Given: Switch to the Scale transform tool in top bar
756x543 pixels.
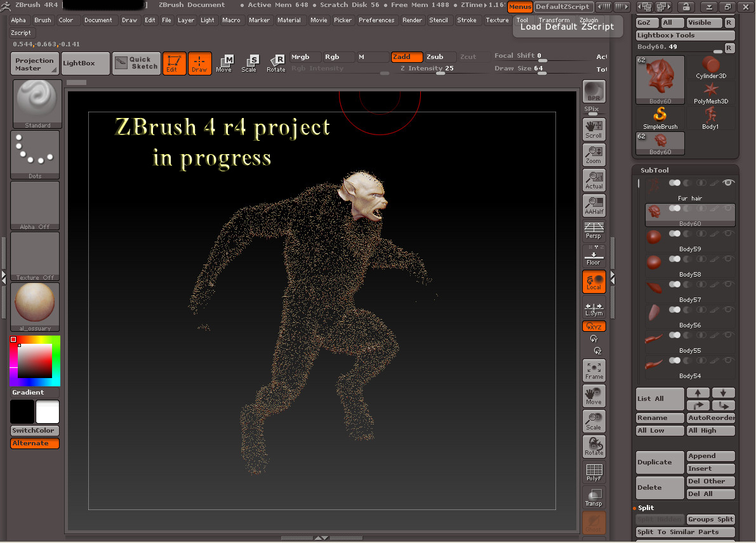Looking at the screenshot, I should (249, 63).
